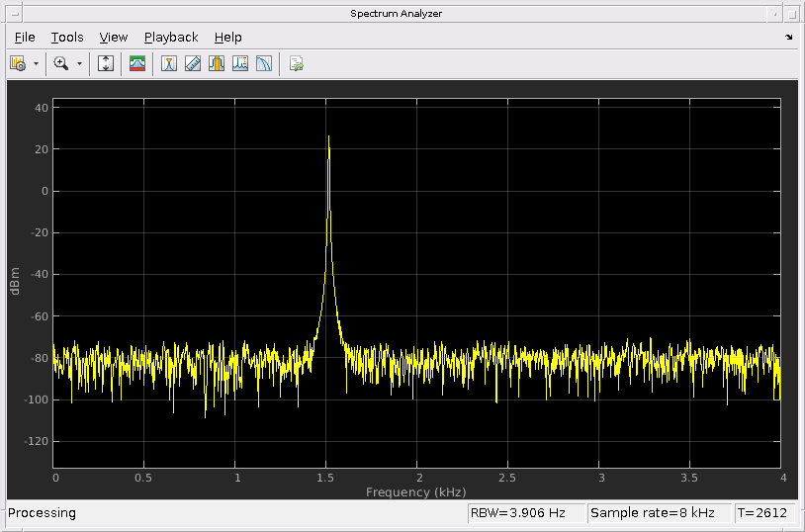The width and height of the screenshot is (805, 532).
Task: Click the 1.5 x-axis tick label
Action: 325,478
